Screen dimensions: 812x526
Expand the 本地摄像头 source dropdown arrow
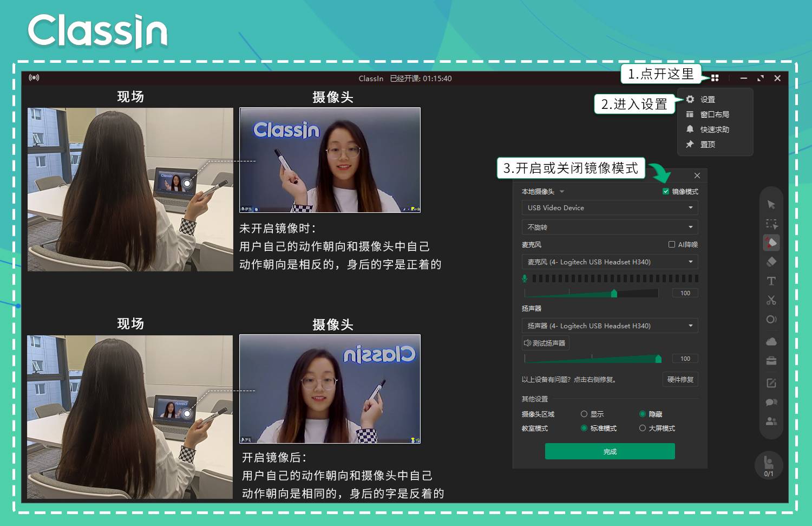click(562, 192)
